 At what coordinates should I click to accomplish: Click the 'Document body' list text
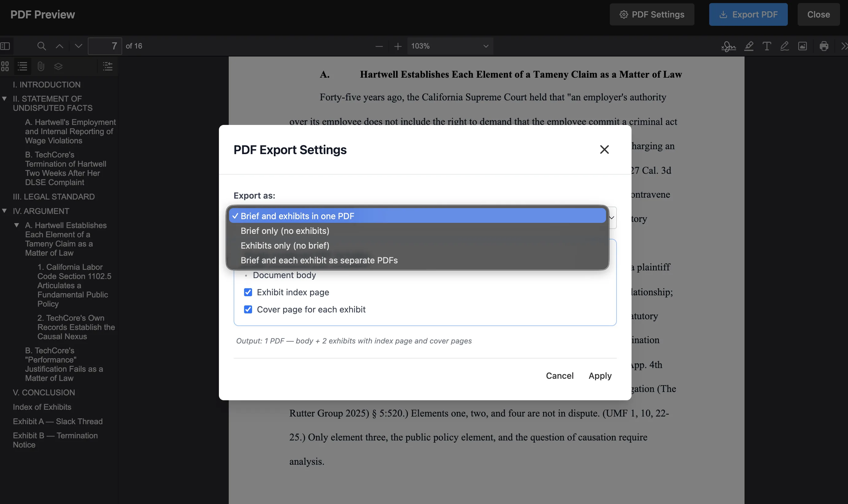(284, 275)
